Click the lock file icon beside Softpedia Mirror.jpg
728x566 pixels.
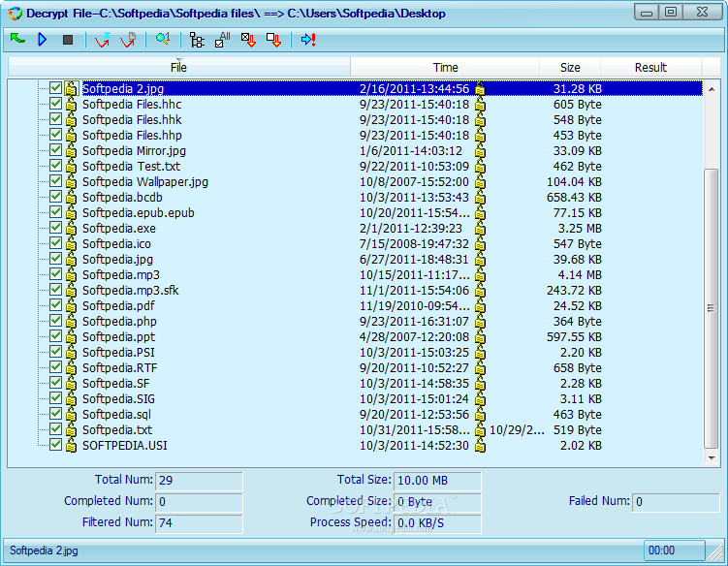(x=71, y=150)
